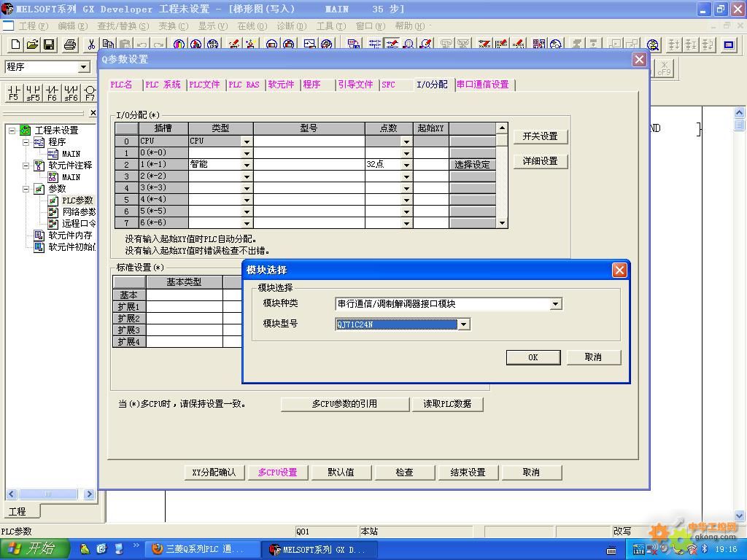
Task: Open the 程序 combo box on toolbar
Action: [84, 66]
